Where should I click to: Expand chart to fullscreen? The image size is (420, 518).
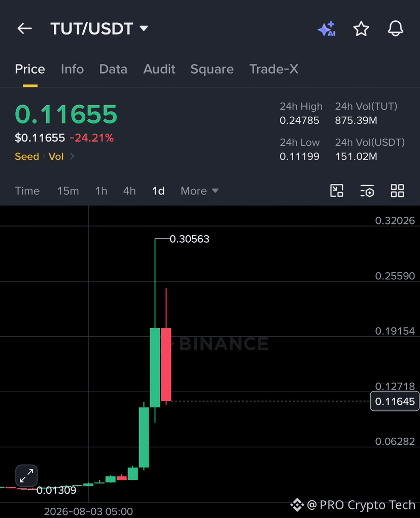tap(26, 476)
